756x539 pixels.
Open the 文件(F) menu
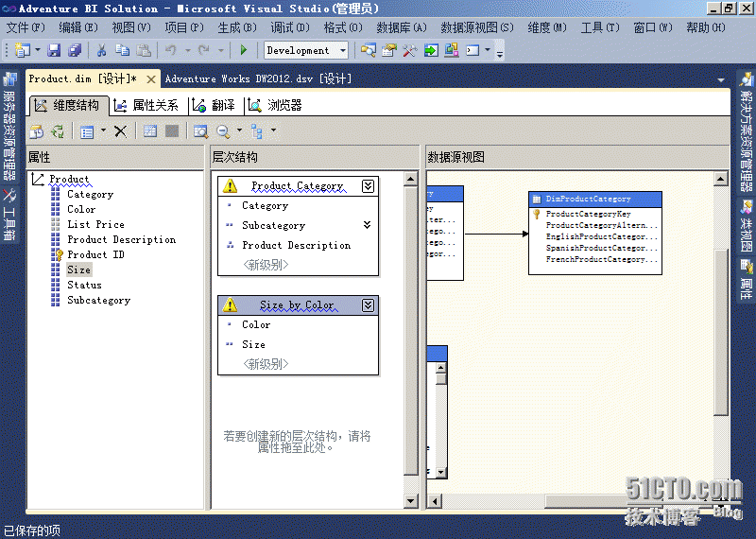click(26, 27)
